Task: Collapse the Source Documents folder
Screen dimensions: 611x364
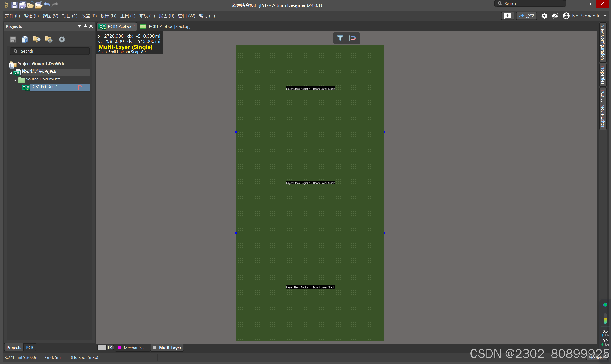Action: 16,80
